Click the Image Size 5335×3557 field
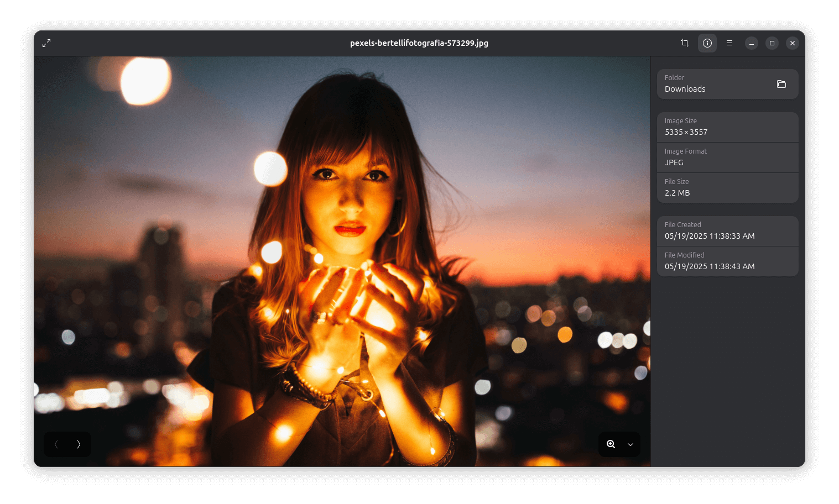839x504 pixels. click(727, 127)
